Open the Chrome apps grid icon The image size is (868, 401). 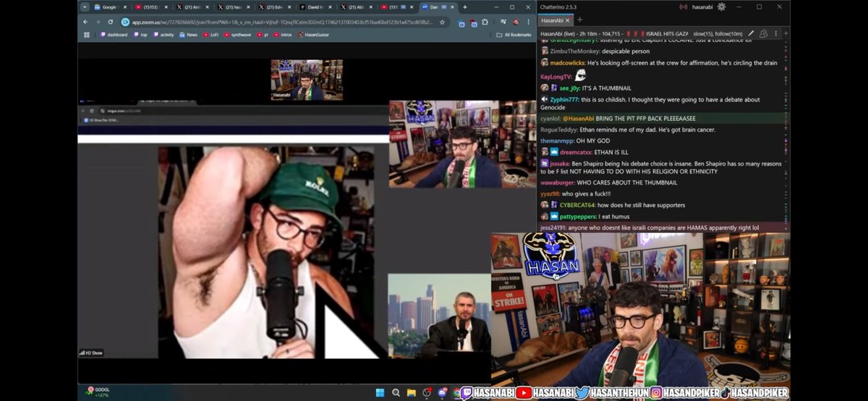(x=87, y=34)
